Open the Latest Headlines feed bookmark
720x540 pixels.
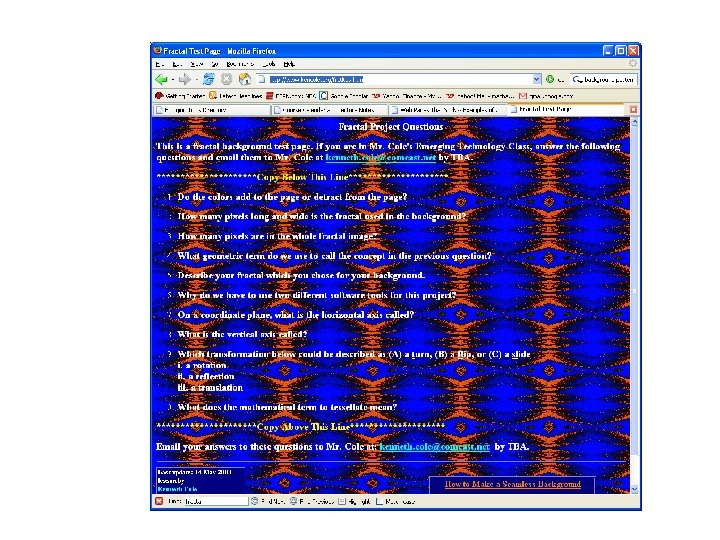point(236,96)
